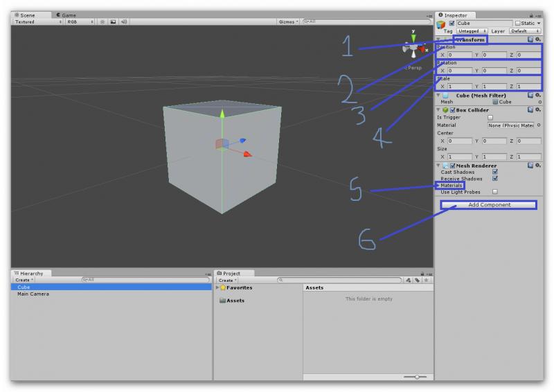Open Hierarchy Create dropdown
The width and height of the screenshot is (554, 392).
pos(24,280)
